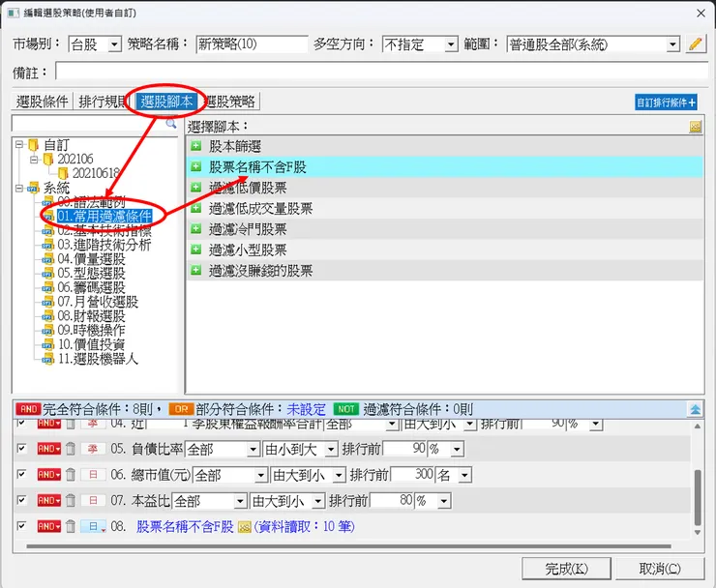Viewport: 716px width, 588px height.
Task: Click the 日 frequency icon on row 07
Action: click(x=93, y=500)
